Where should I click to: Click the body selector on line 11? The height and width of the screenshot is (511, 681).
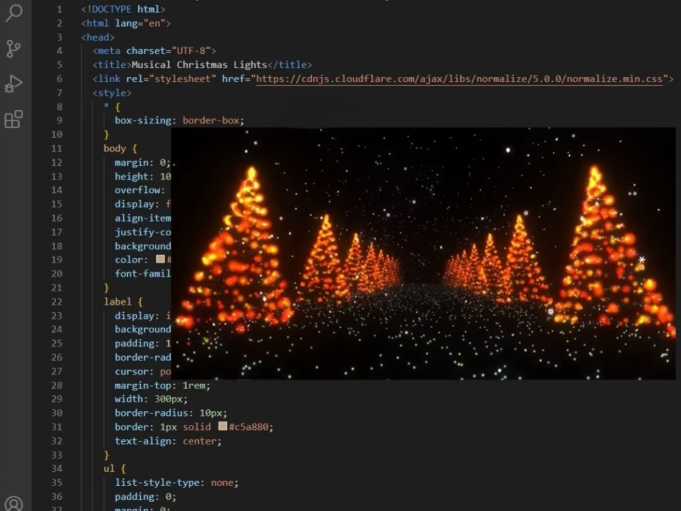point(115,148)
